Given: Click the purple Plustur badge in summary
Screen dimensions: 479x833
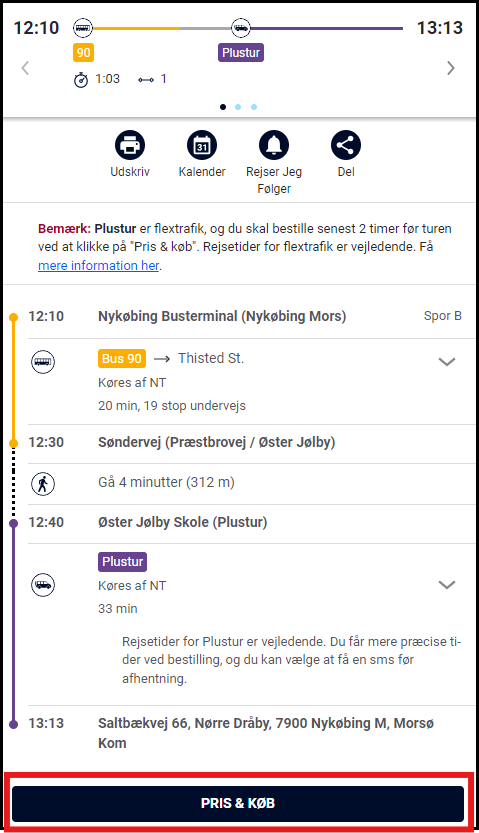Looking at the screenshot, I should click(x=241, y=53).
